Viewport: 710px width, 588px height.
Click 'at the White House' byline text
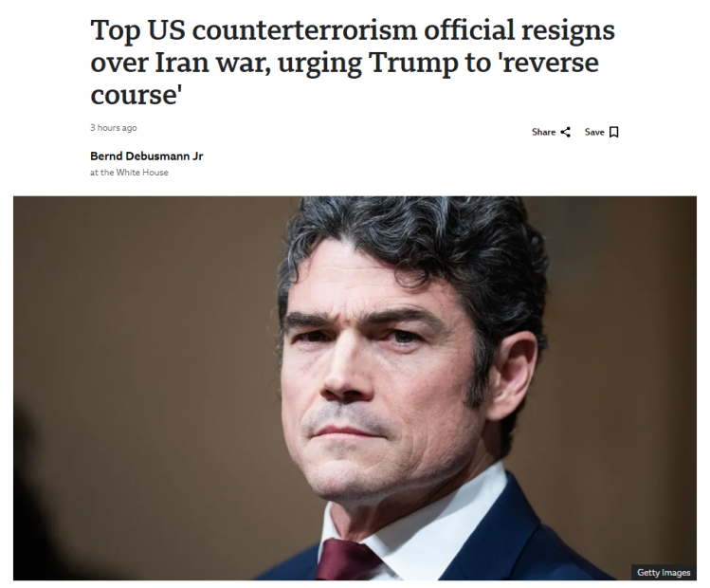[x=129, y=173]
